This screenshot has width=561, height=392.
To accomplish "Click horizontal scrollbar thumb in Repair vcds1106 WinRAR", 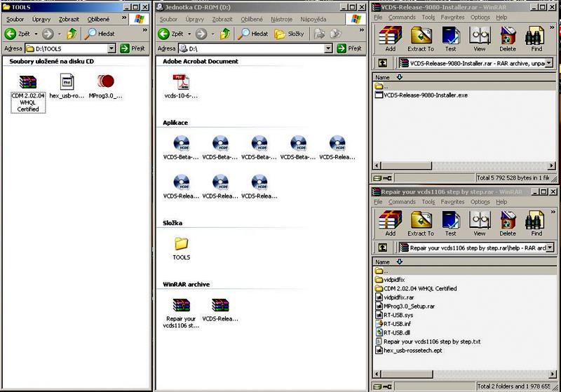I will (x=407, y=374).
